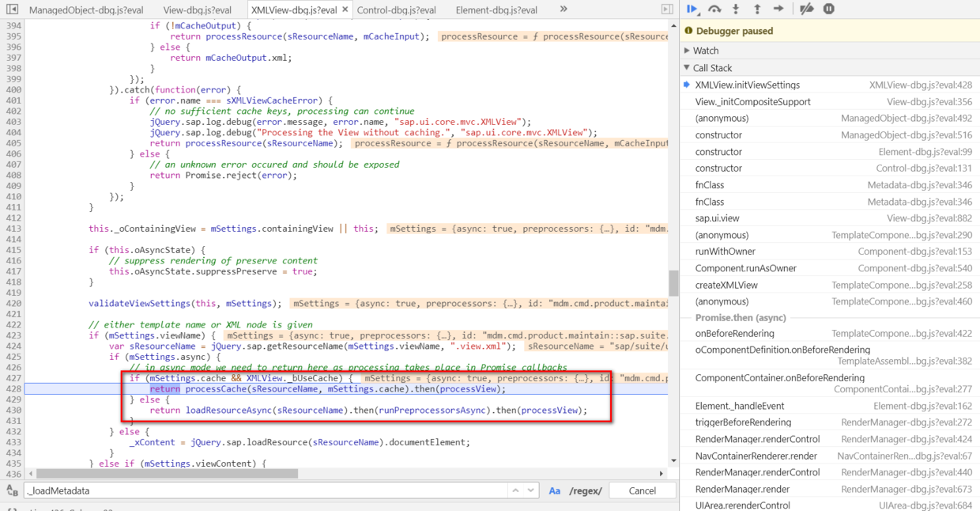Viewport: 980px width, 511px height.
Task: Click the Step arrow icon
Action: click(778, 9)
